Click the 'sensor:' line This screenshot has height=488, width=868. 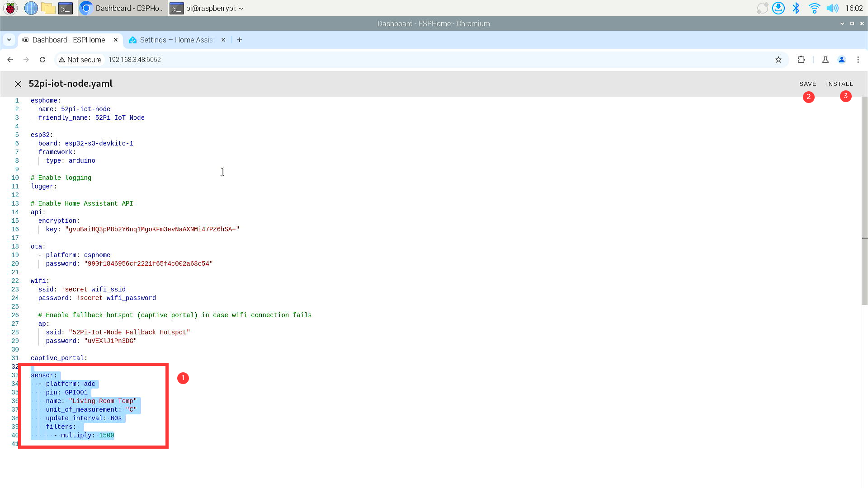tap(44, 375)
